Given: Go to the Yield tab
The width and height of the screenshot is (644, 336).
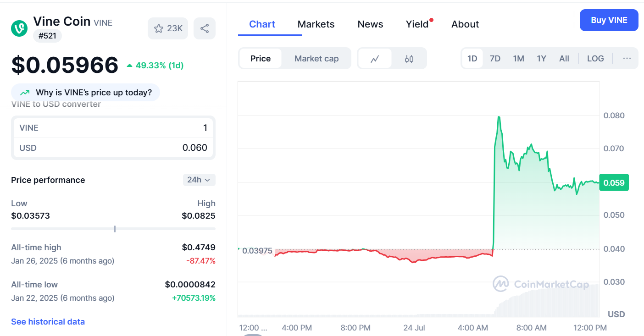Looking at the screenshot, I should (417, 24).
